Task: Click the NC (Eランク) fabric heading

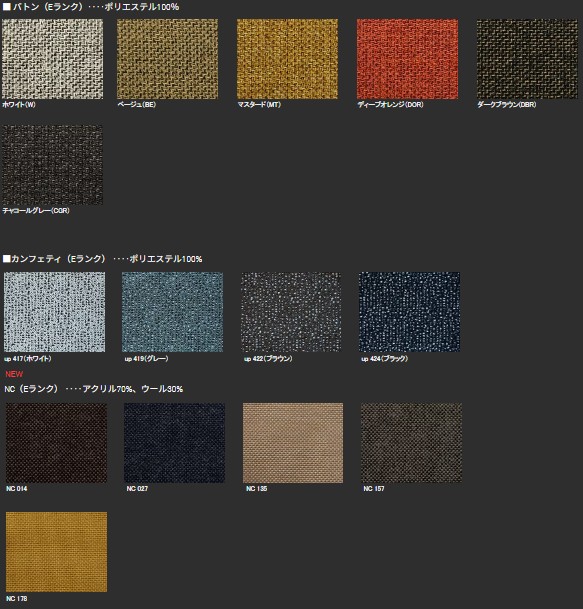Action: (31, 389)
